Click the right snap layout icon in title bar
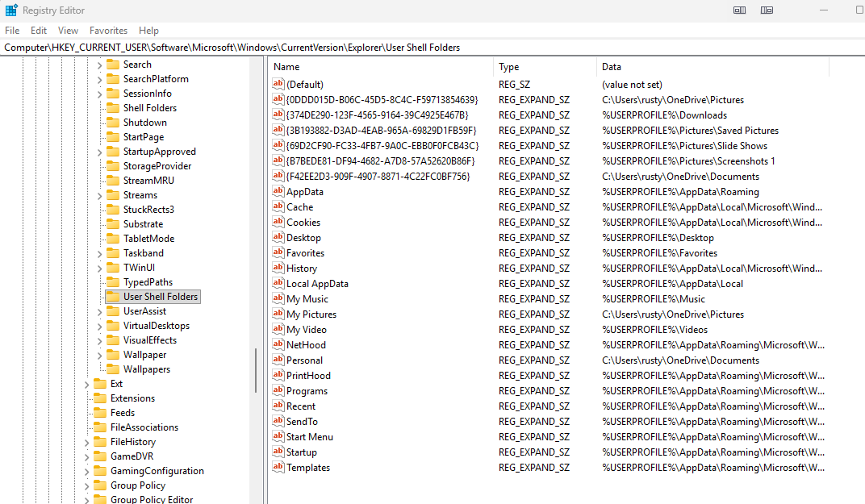The width and height of the screenshot is (865, 504). click(767, 10)
